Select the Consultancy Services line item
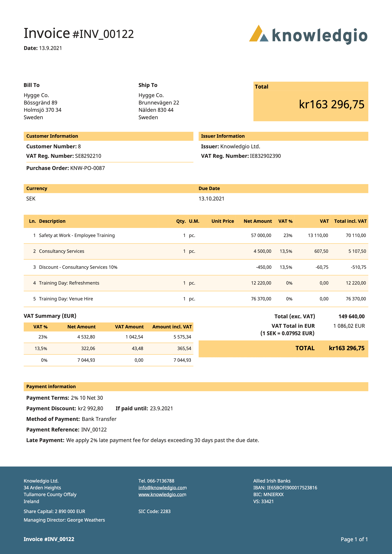The width and height of the screenshot is (392, 554). (x=62, y=251)
